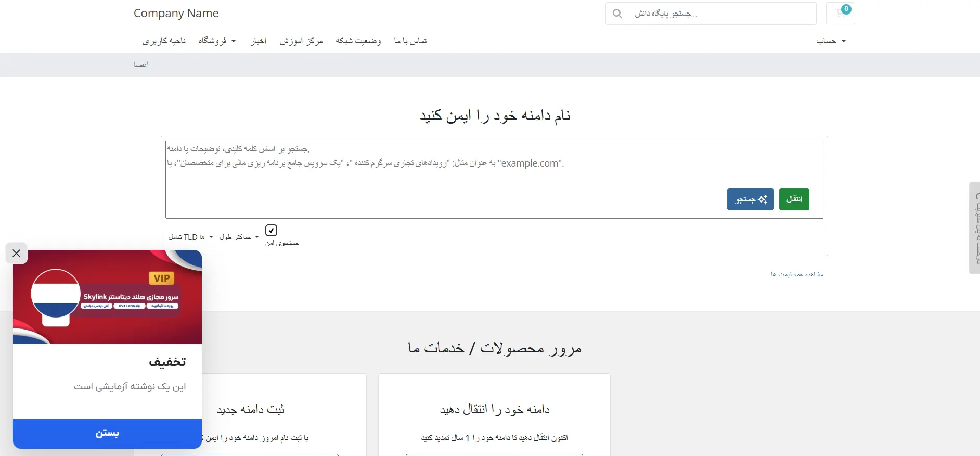This screenshot has height=456, width=980.
Task: Go to the اخبار menu item
Action: coord(259,41)
